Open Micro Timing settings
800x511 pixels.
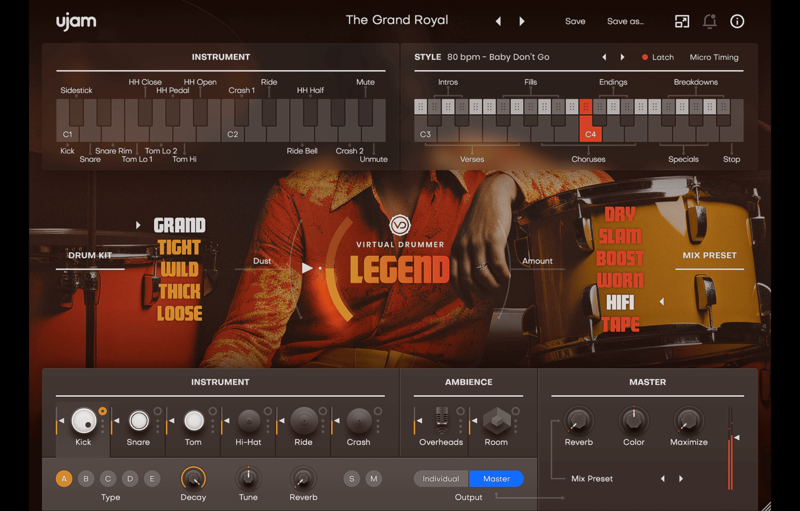714,57
